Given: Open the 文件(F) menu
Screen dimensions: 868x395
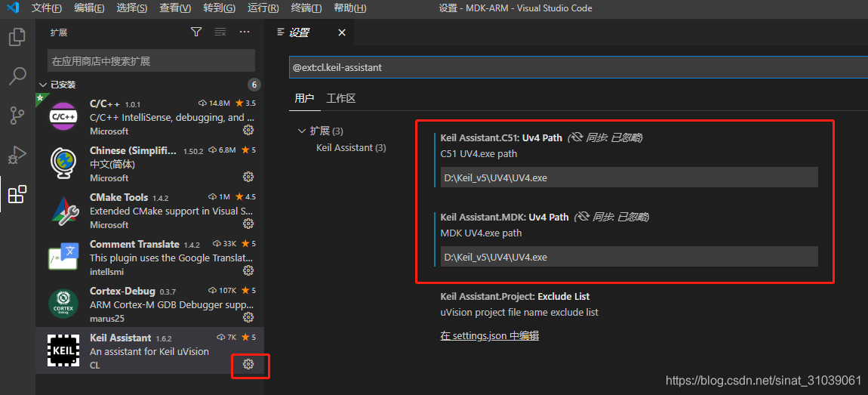Looking at the screenshot, I should tap(47, 8).
